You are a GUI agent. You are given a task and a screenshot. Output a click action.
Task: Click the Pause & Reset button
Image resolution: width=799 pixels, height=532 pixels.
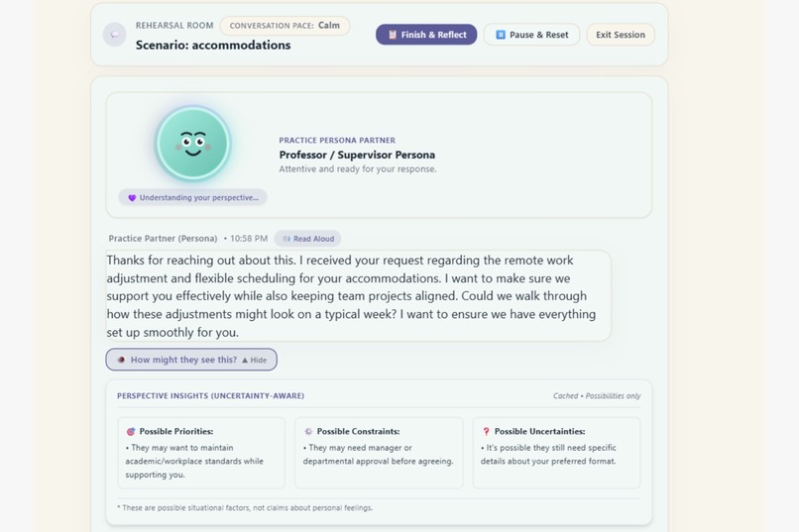[x=531, y=35]
